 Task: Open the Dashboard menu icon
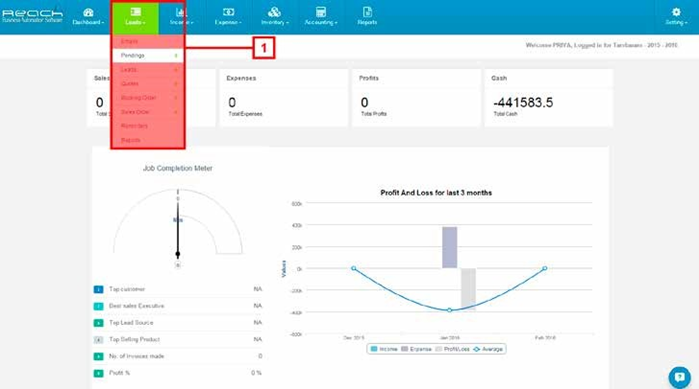click(x=88, y=12)
